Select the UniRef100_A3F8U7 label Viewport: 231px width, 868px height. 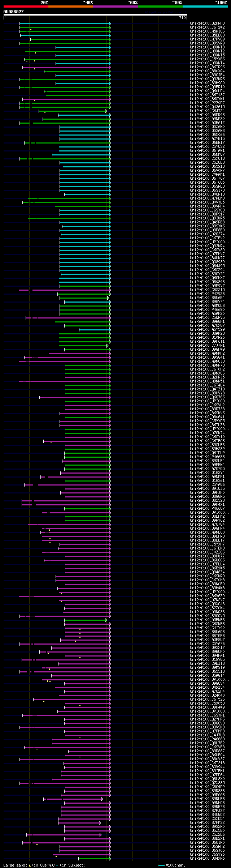click(x=207, y=640)
